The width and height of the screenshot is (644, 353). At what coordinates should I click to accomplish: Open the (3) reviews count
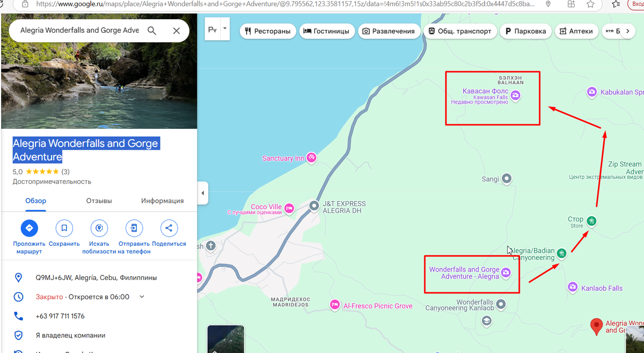point(65,172)
